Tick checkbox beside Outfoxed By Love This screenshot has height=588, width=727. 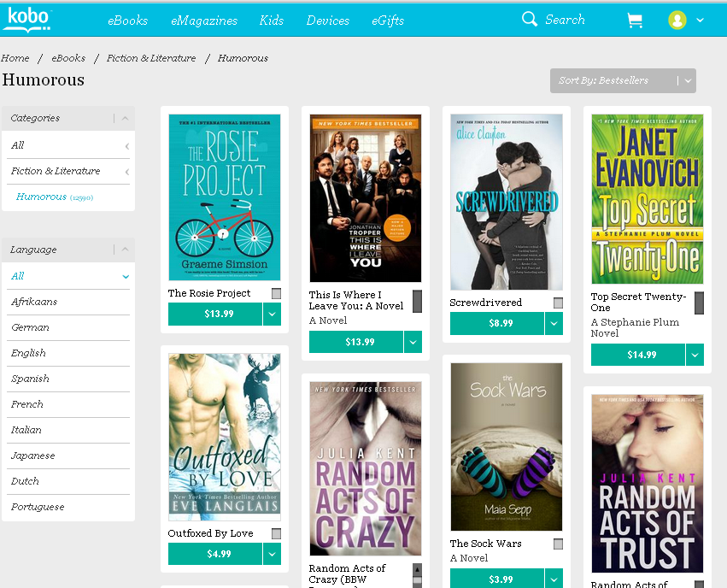[x=276, y=534]
